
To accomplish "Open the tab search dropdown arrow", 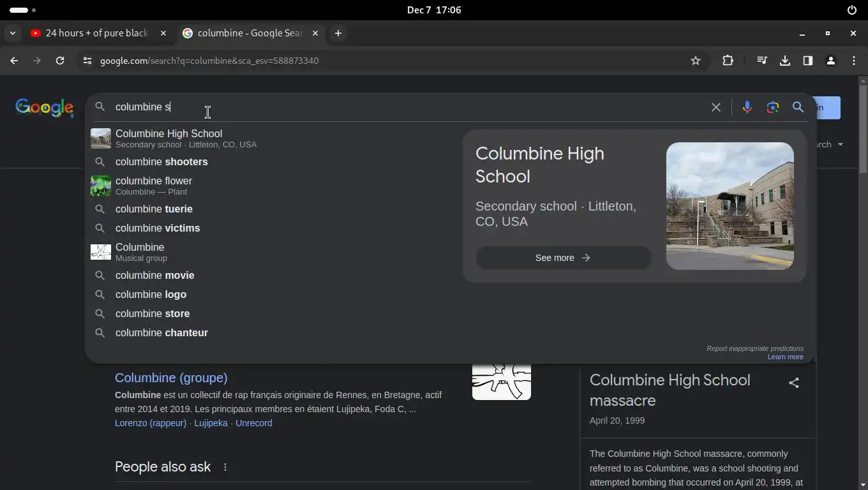I will pos(13,33).
